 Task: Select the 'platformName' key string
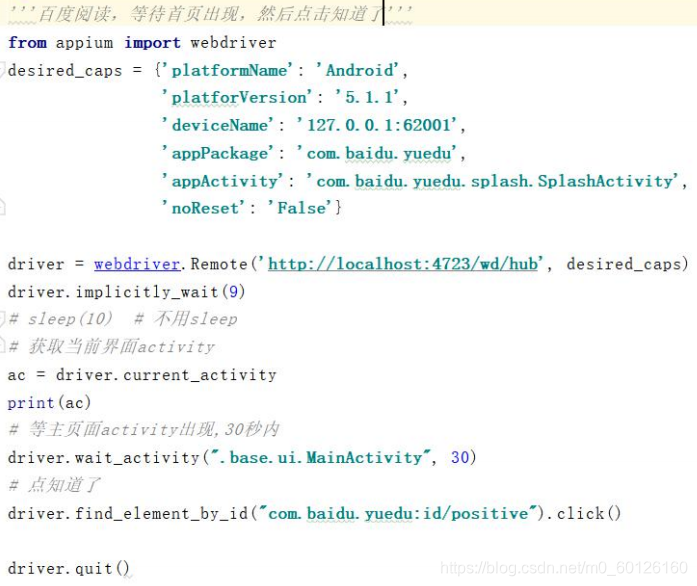pos(228,70)
